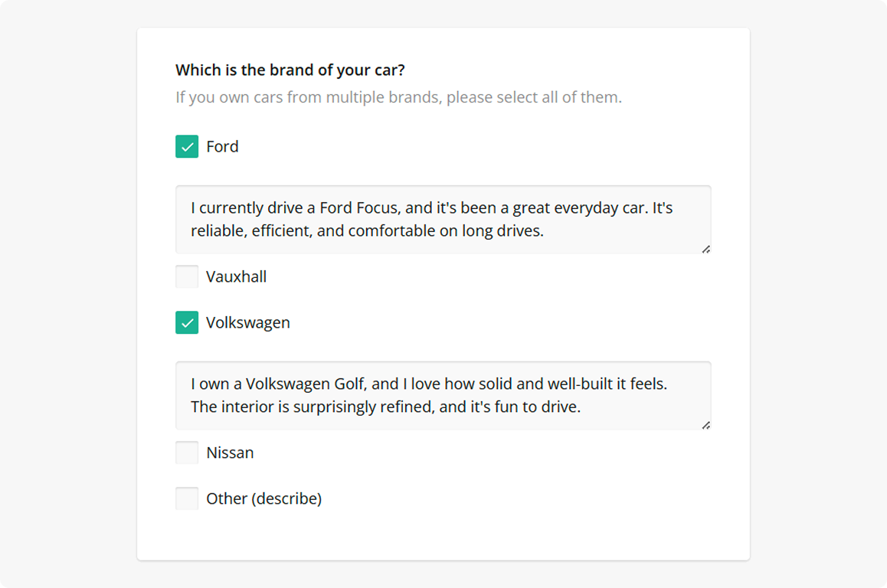Click the Ford textarea resize grip
Screen dimensions: 887x588
pyautogui.click(x=707, y=250)
